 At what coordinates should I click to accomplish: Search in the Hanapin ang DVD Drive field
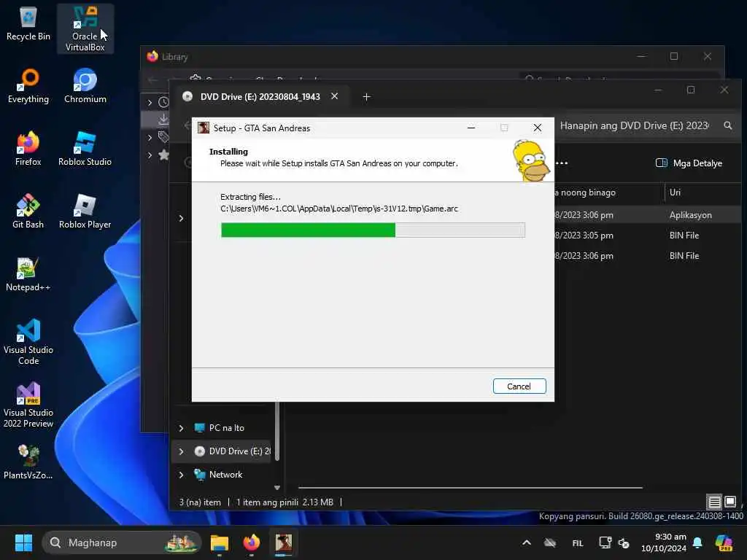[x=634, y=125]
